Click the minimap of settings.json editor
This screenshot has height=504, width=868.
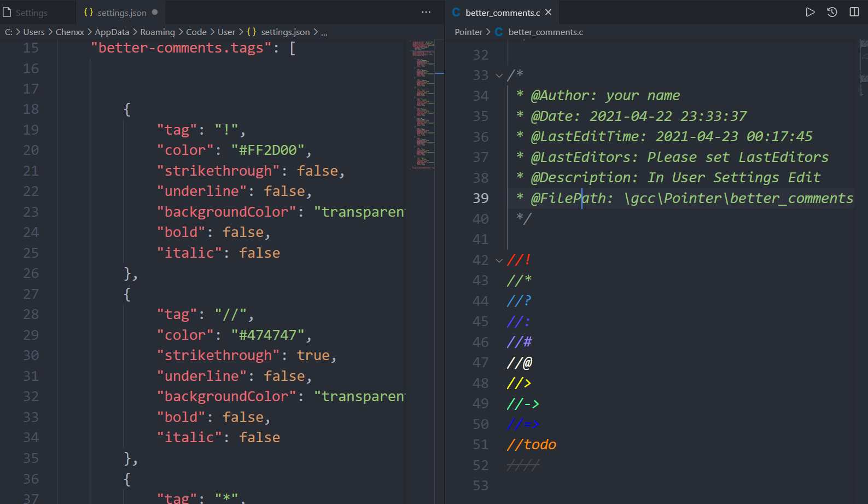423,104
